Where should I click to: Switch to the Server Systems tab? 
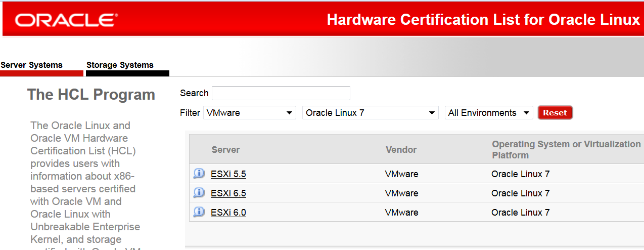point(32,65)
